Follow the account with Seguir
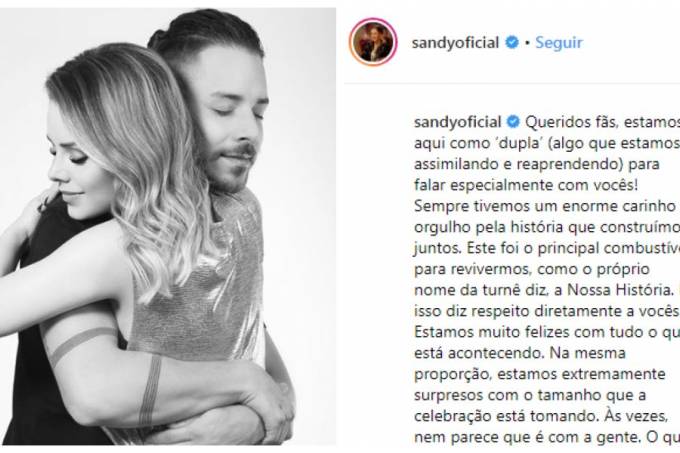Image resolution: width=680 pixels, height=453 pixels. tap(559, 42)
